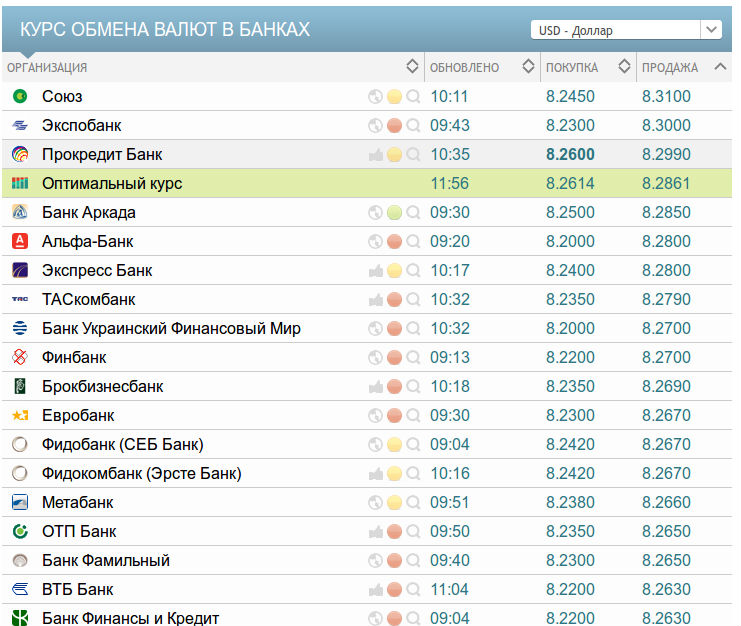
Task: Click the КУРС ОБМЕНА ВАЛЮТ В БАНКАХ heading
Action: tap(165, 29)
